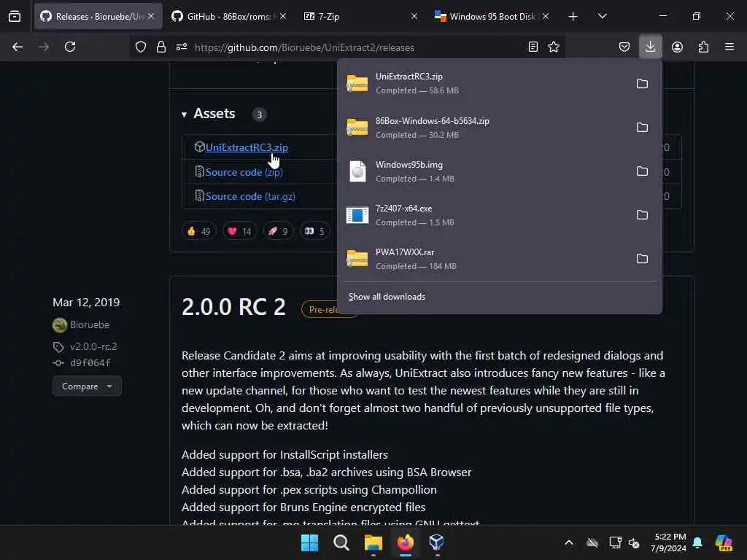Open downloaded Windows95b.img entry
The height and width of the screenshot is (560, 747).
tap(483, 171)
